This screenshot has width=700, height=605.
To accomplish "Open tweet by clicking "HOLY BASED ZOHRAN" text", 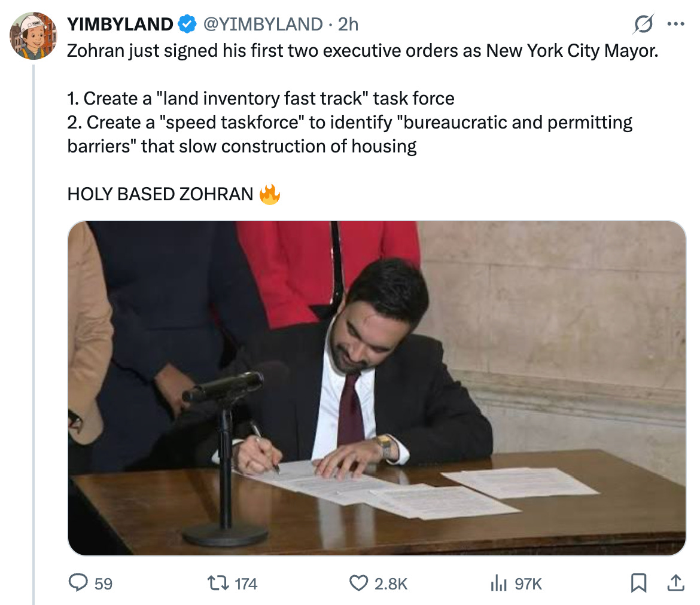I will click(x=160, y=194).
